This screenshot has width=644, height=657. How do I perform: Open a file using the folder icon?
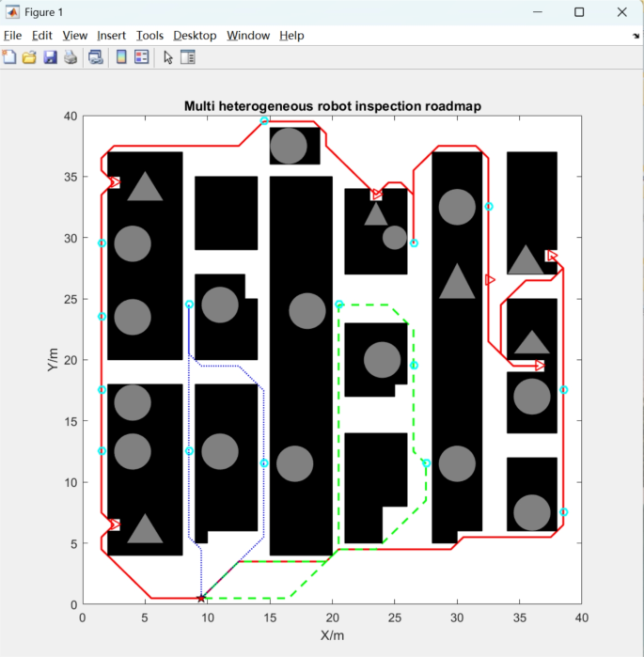29,57
